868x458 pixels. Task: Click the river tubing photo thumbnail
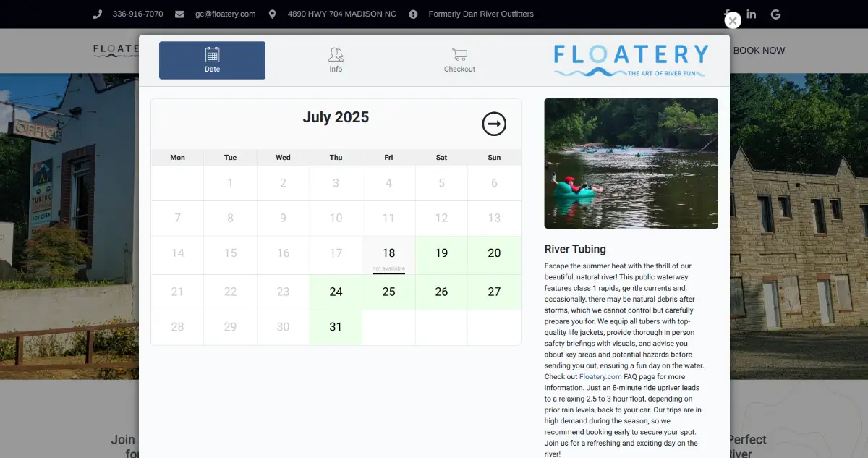(631, 164)
